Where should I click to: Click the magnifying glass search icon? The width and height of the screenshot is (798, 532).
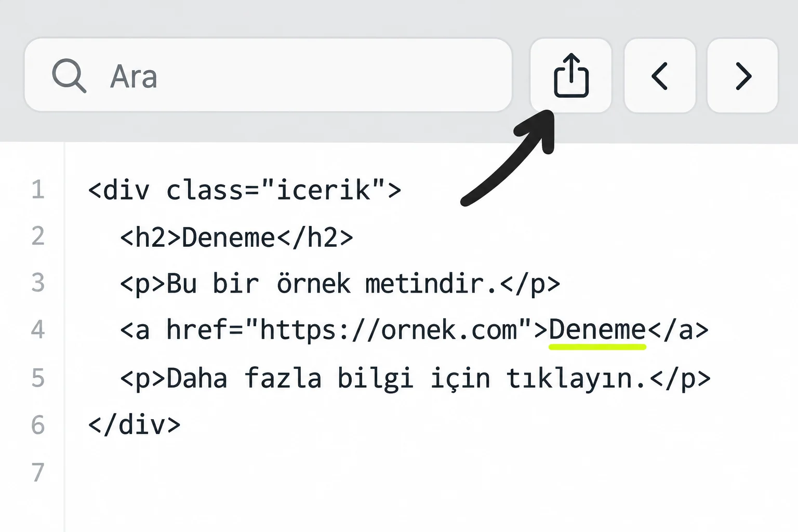click(69, 76)
